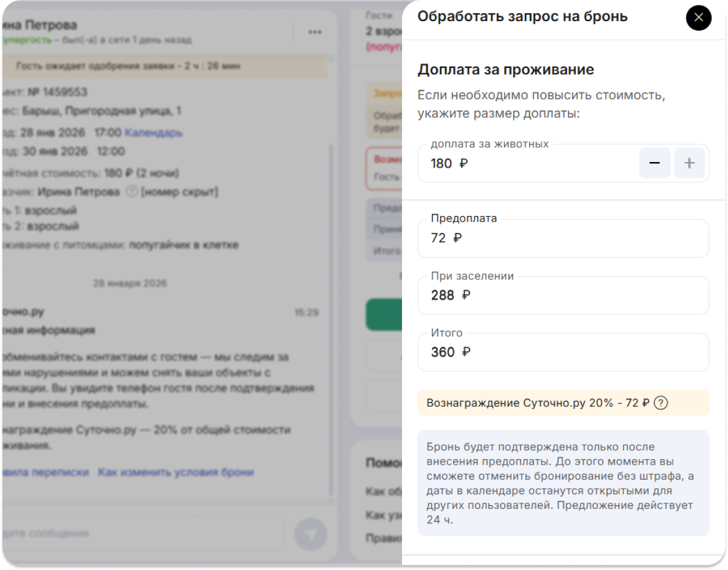Click the green button behind the panel

383,314
